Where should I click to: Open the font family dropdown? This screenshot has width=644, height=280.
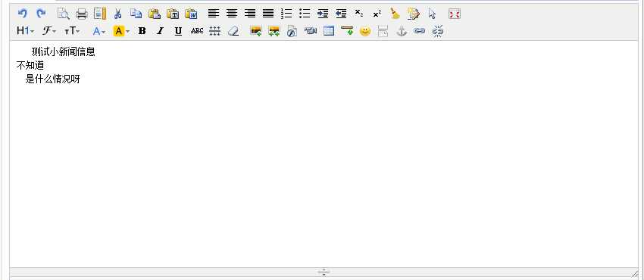[49, 31]
